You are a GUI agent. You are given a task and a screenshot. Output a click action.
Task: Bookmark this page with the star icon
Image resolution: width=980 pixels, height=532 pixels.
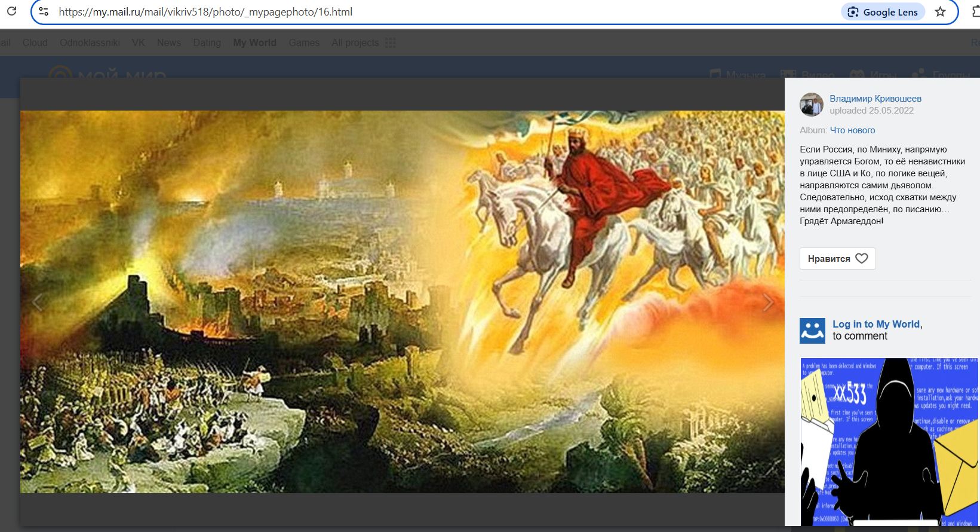pyautogui.click(x=941, y=12)
